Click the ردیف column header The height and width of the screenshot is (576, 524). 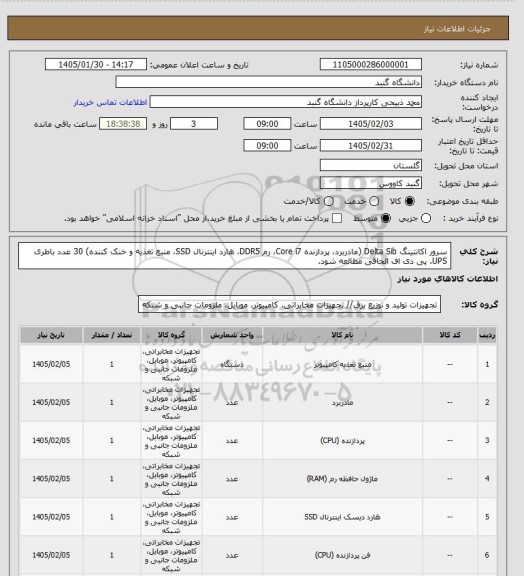pyautogui.click(x=487, y=335)
